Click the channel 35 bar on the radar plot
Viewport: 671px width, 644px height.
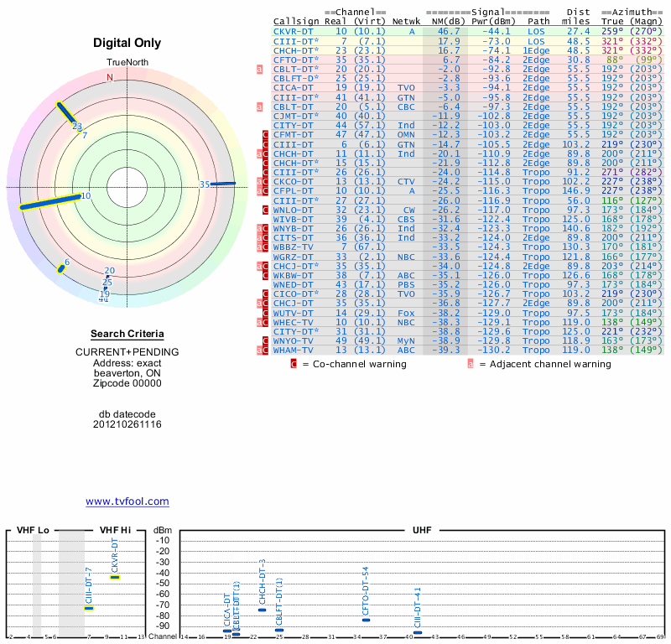tap(222, 184)
